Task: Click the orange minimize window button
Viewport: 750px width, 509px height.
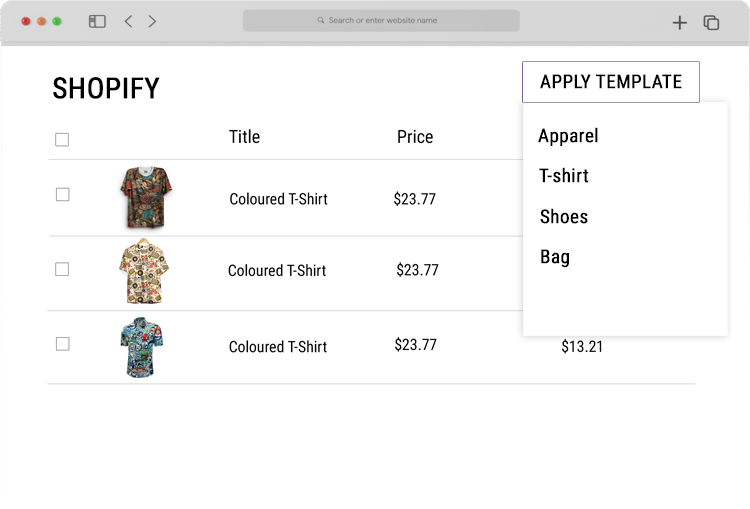Action: tap(41, 22)
